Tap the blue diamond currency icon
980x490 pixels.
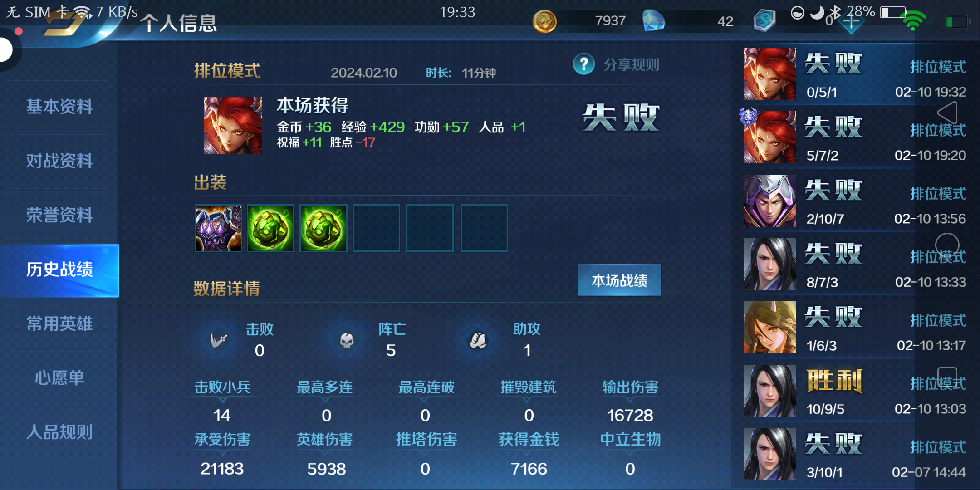pyautogui.click(x=654, y=21)
